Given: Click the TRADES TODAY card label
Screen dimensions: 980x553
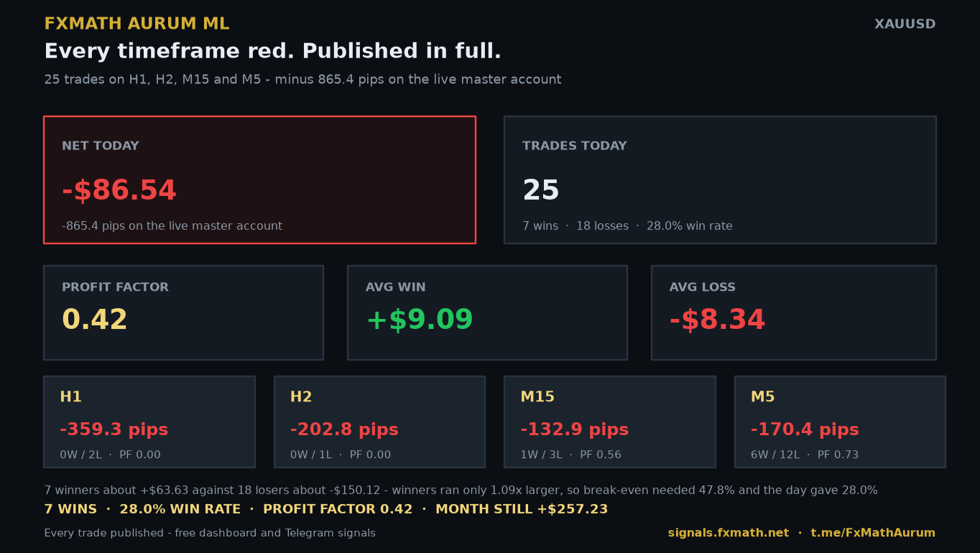Looking at the screenshot, I should [575, 146].
